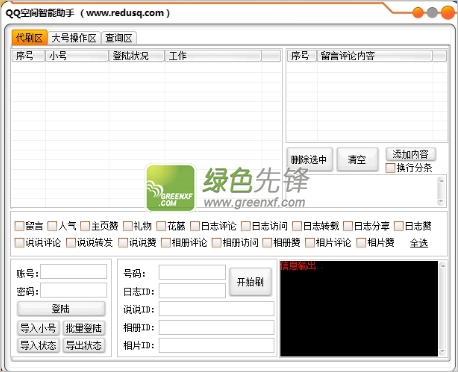Focus the 账号 input field

click(74, 272)
